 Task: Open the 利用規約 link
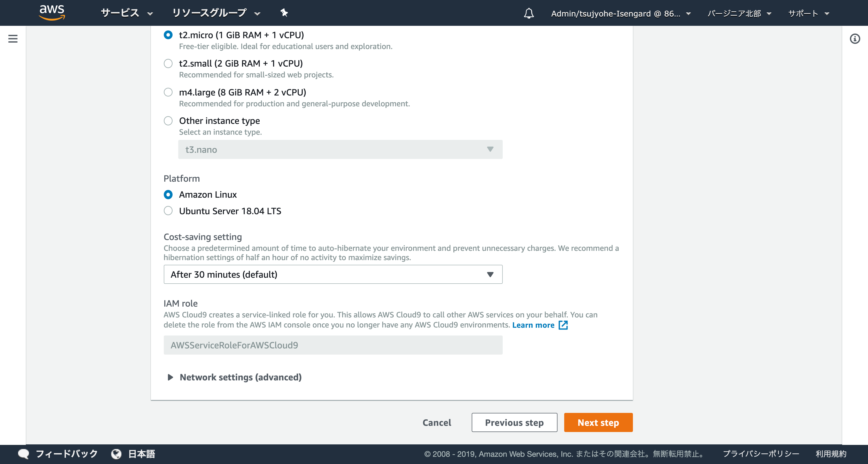point(831,454)
